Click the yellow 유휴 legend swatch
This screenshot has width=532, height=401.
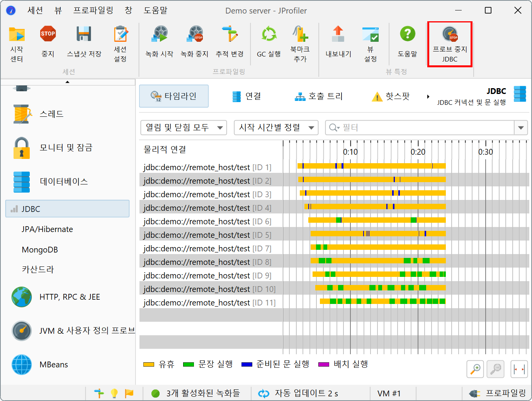tap(149, 364)
